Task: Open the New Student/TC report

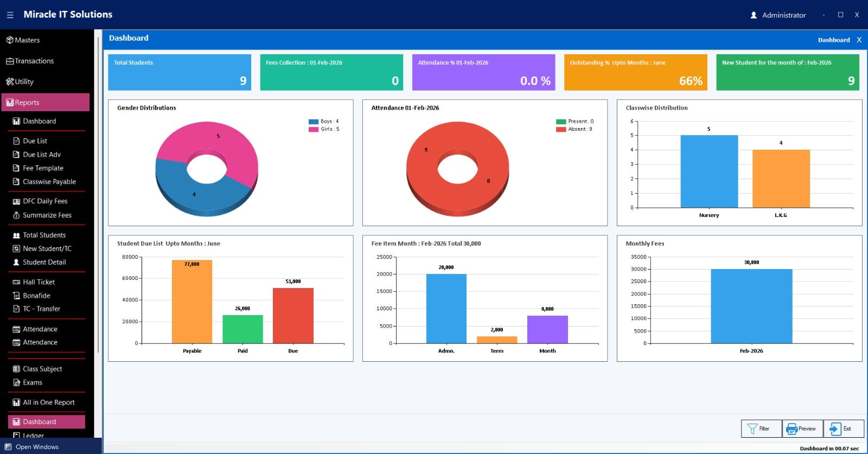Action: 47,248
